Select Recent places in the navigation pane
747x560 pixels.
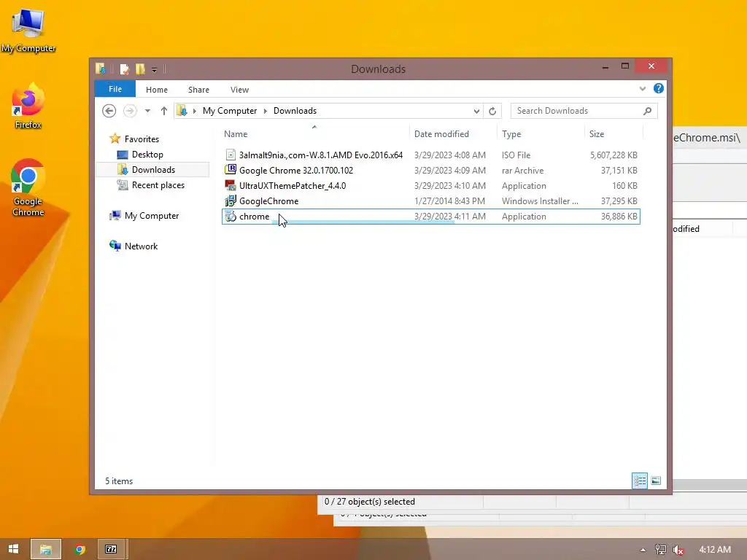[158, 184]
